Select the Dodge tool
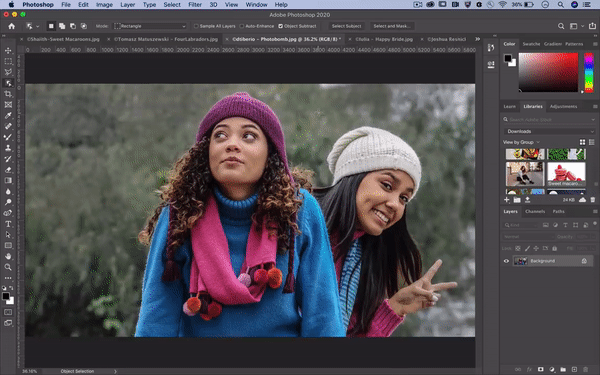The width and height of the screenshot is (600, 375). point(8,202)
